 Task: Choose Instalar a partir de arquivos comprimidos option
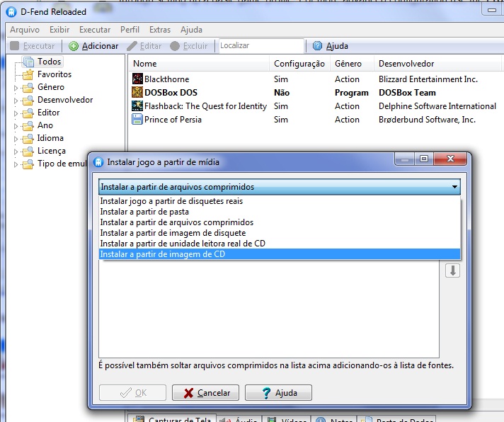(280, 222)
